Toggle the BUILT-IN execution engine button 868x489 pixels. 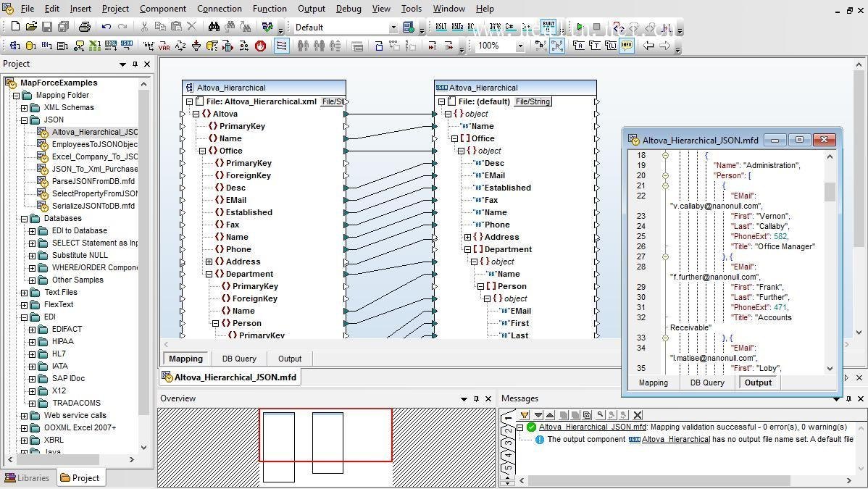point(548,27)
